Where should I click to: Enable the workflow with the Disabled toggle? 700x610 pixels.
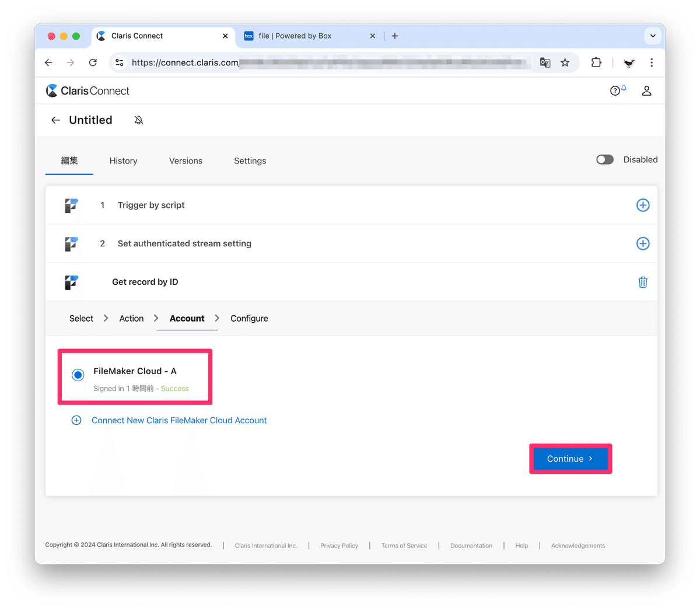[x=605, y=159]
